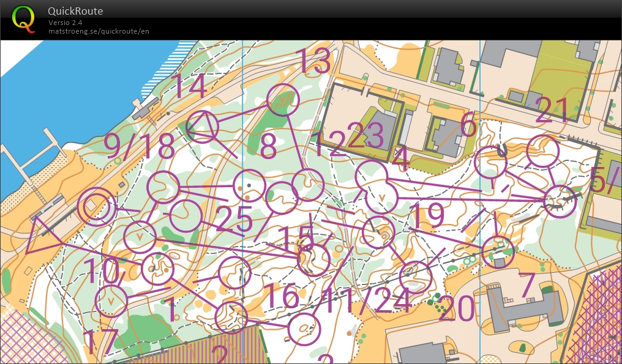Select the control circle beside number 21
This screenshot has height=364, width=622.
[x=542, y=150]
